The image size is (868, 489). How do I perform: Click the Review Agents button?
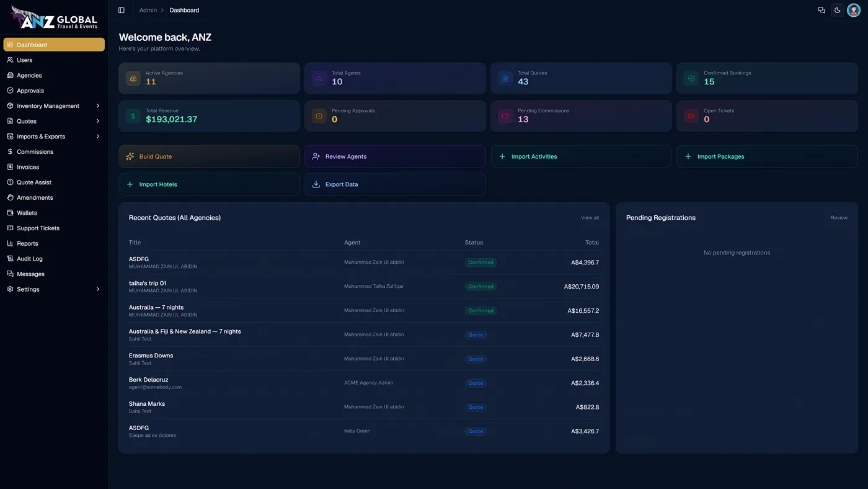[395, 156]
